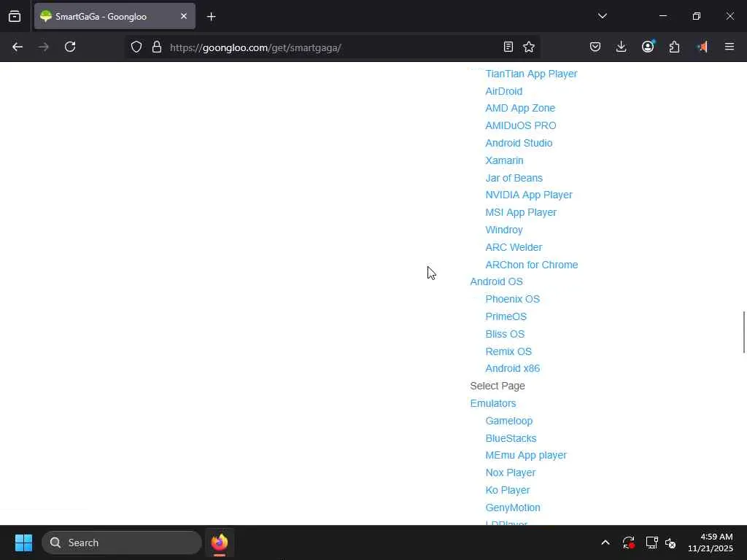Open Windroy link
This screenshot has width=747, height=560.
(x=504, y=230)
